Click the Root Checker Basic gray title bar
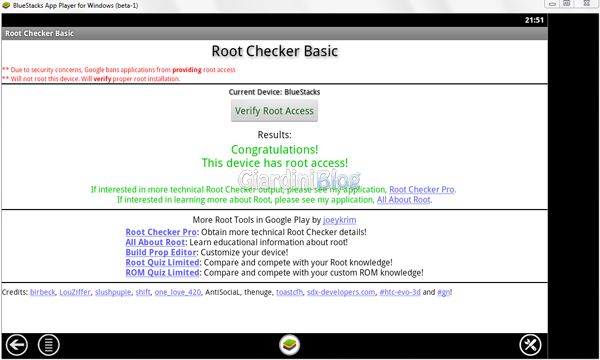 pyautogui.click(x=274, y=33)
